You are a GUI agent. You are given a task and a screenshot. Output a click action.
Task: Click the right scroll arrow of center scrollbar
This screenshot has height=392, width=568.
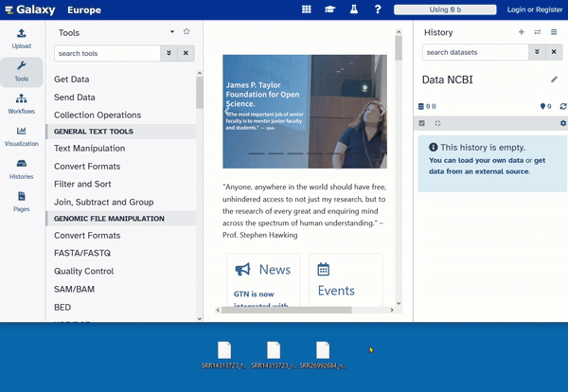[392, 311]
